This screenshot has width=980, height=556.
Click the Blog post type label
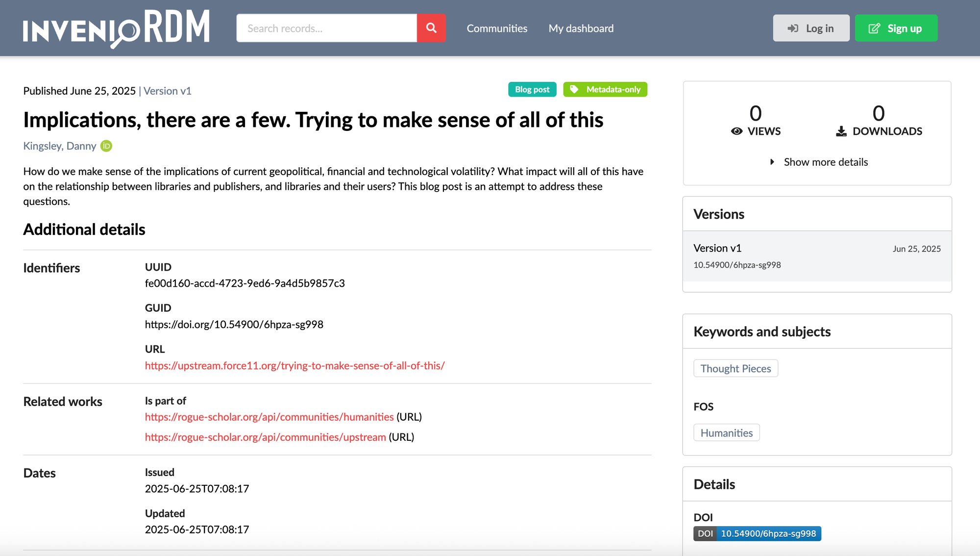point(532,89)
